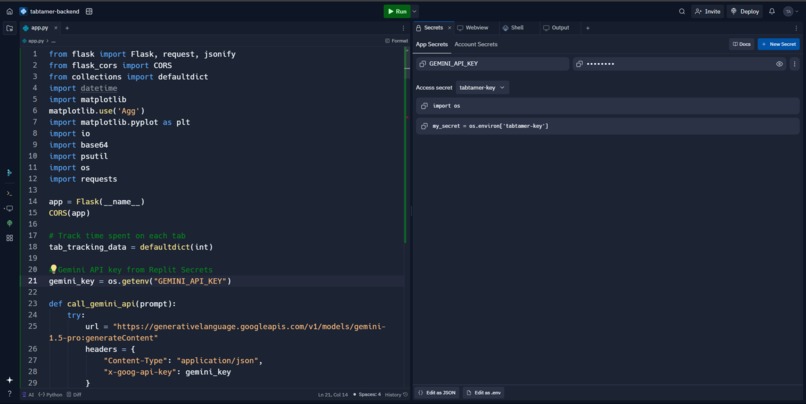
Task: Reveal the GEMINI_API_KEY value with eye icon
Action: pyautogui.click(x=779, y=64)
